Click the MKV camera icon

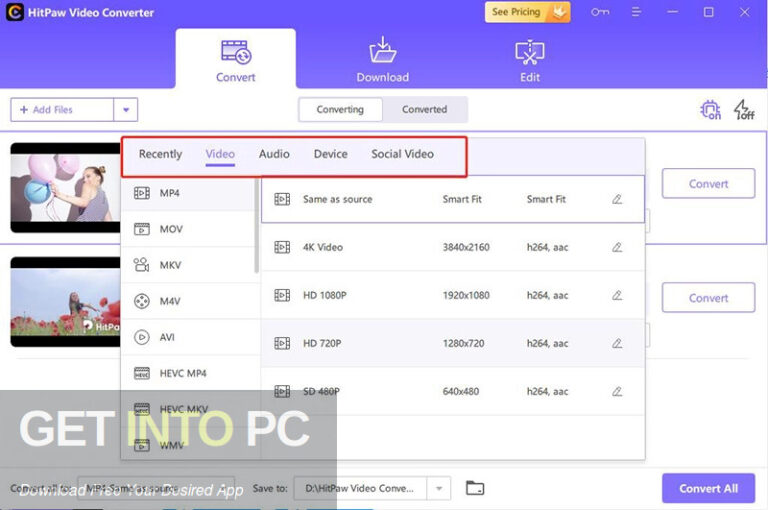coord(142,265)
